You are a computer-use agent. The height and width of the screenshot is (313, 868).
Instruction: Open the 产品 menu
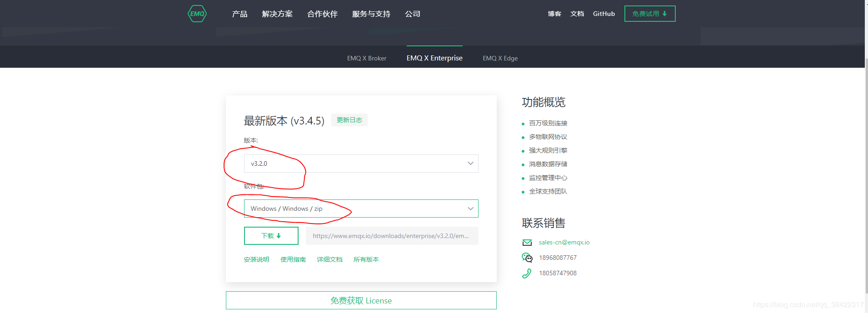[x=239, y=14]
